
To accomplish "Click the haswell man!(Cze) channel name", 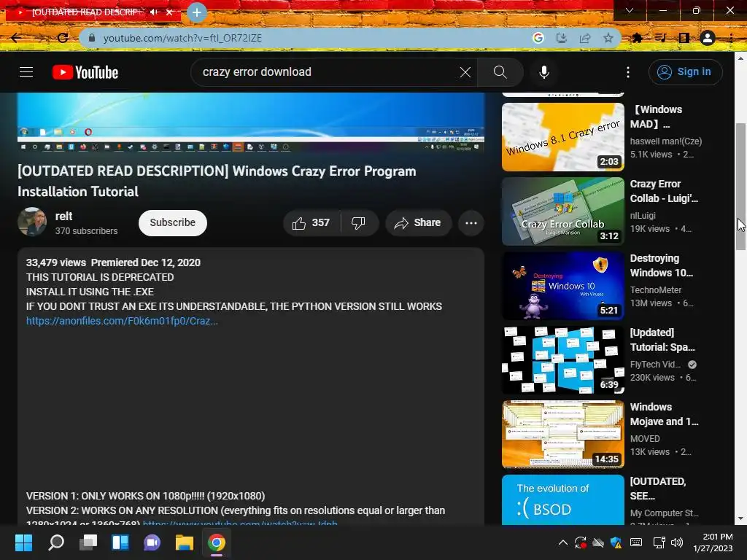I will point(665,141).
